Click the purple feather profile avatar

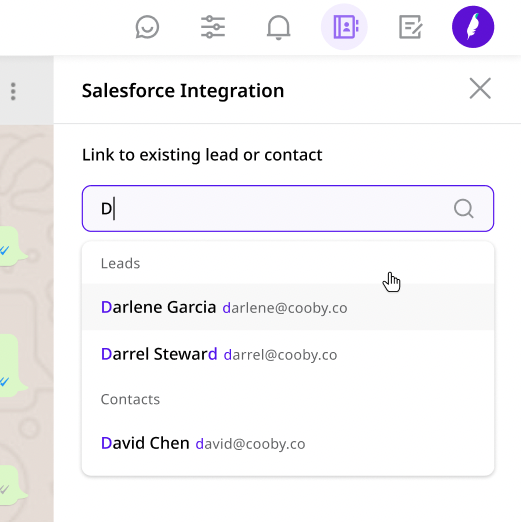(x=473, y=27)
